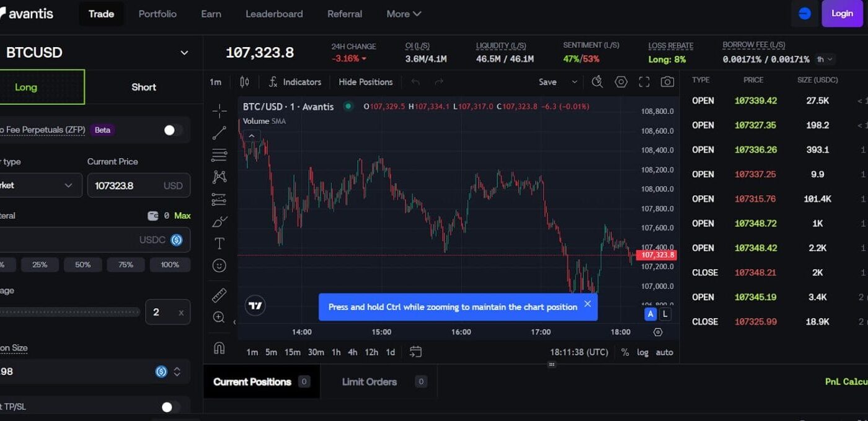The height and width of the screenshot is (421, 868).
Task: Open the borrow fee 1h timeframe dropdown
Action: point(825,60)
